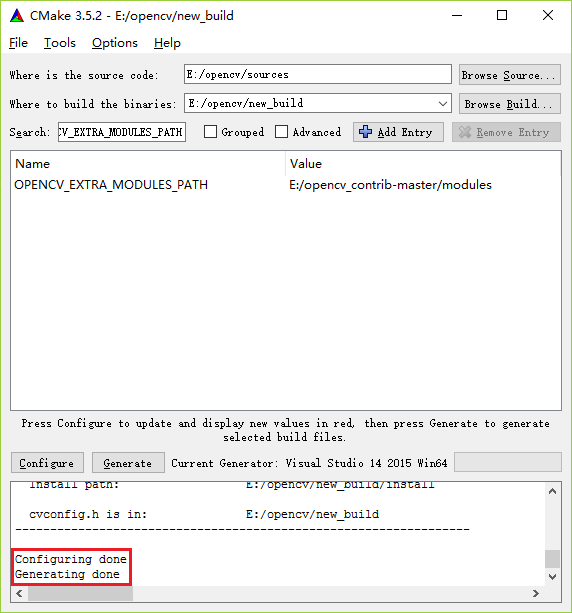Image resolution: width=572 pixels, height=613 pixels.
Task: Maximize the CMake window
Action: [502, 15]
